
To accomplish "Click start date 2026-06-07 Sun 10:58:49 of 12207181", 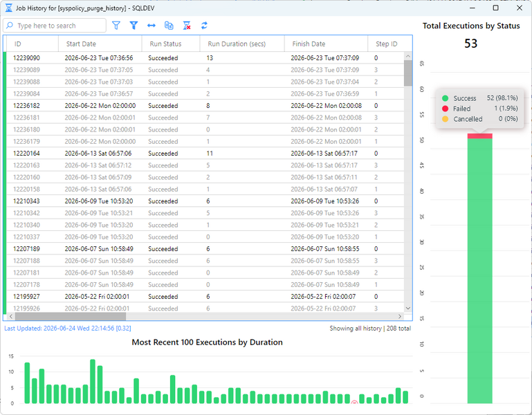I will point(99,273).
